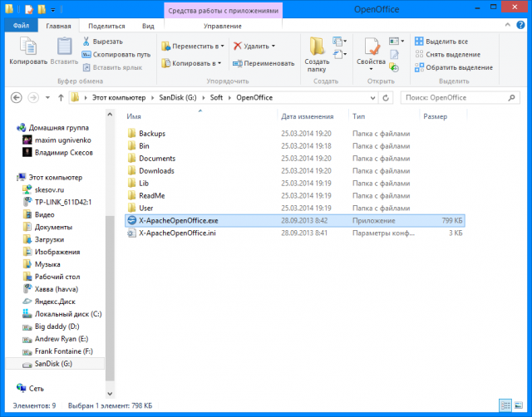
Task: Click Soft breadcrumb in address bar
Action: (216, 98)
